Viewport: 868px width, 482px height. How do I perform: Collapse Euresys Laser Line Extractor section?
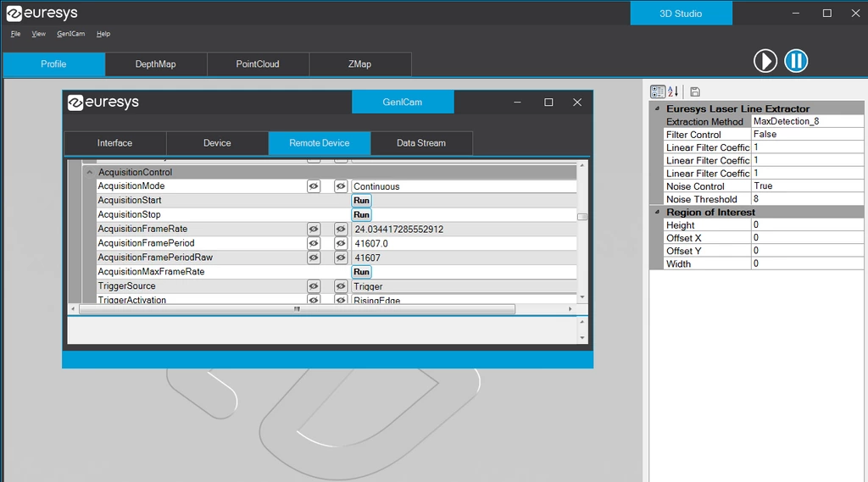point(658,108)
